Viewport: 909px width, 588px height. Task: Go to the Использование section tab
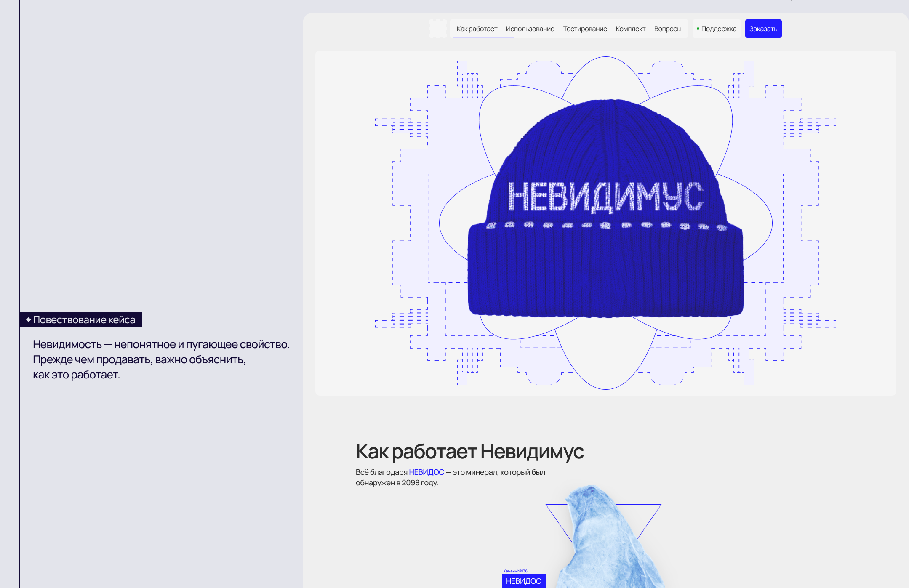(x=530, y=29)
